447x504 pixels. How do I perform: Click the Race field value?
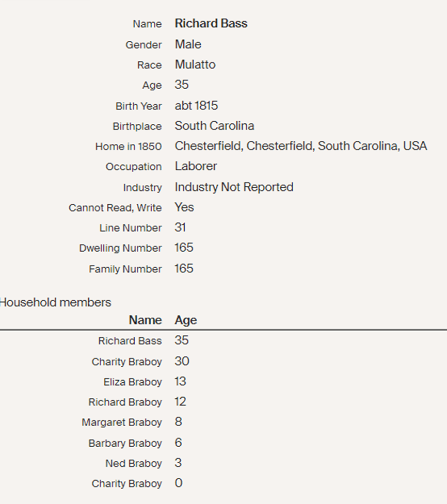[x=195, y=64]
